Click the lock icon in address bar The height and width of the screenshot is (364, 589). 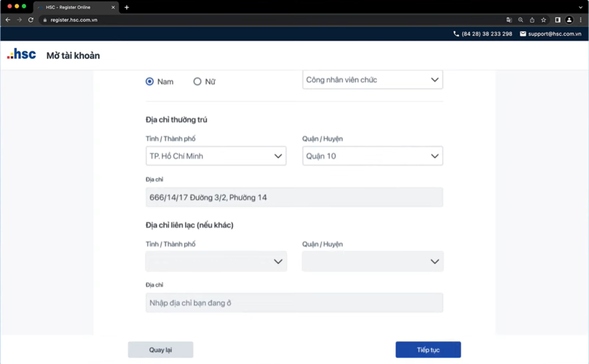coord(45,20)
